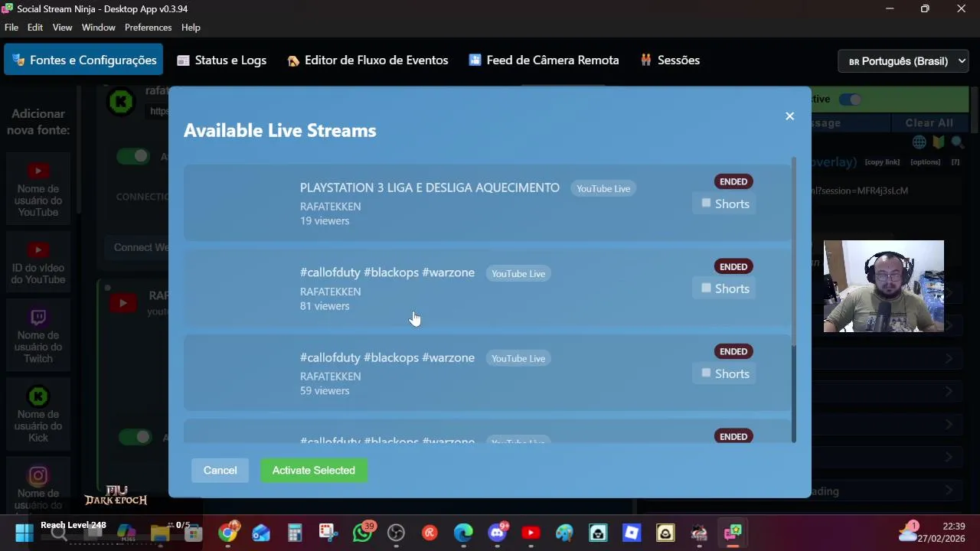980x551 pixels.
Task: Select the PLAYSTATION 3 LIGA E DESLIGA AQUECIMENTO stream title
Action: pos(430,187)
